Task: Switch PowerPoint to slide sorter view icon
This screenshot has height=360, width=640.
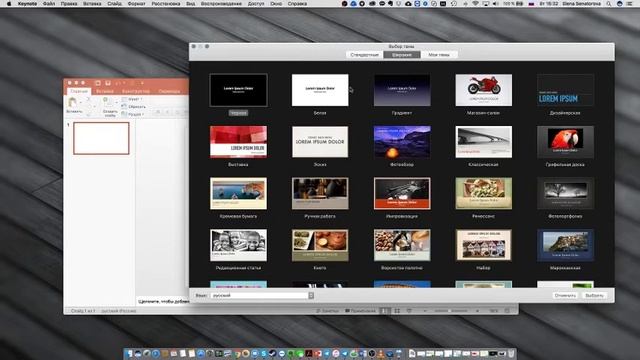Action: (x=397, y=311)
